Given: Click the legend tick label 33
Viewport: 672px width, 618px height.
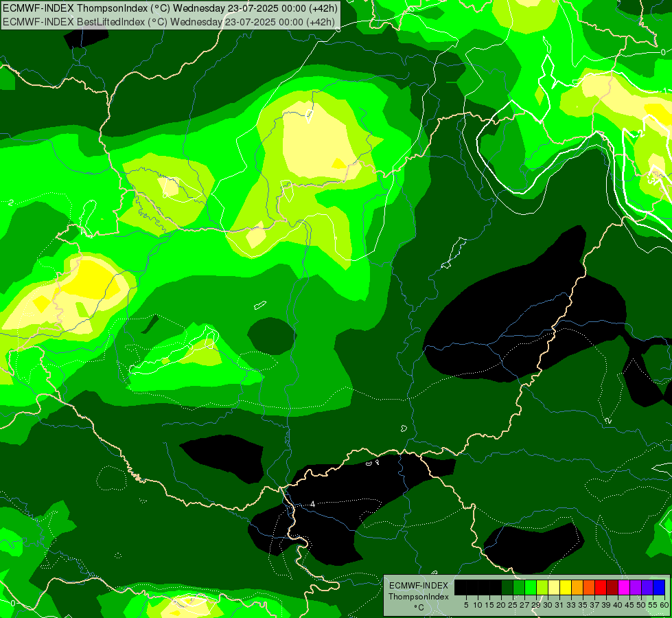Looking at the screenshot, I should 571,605.
